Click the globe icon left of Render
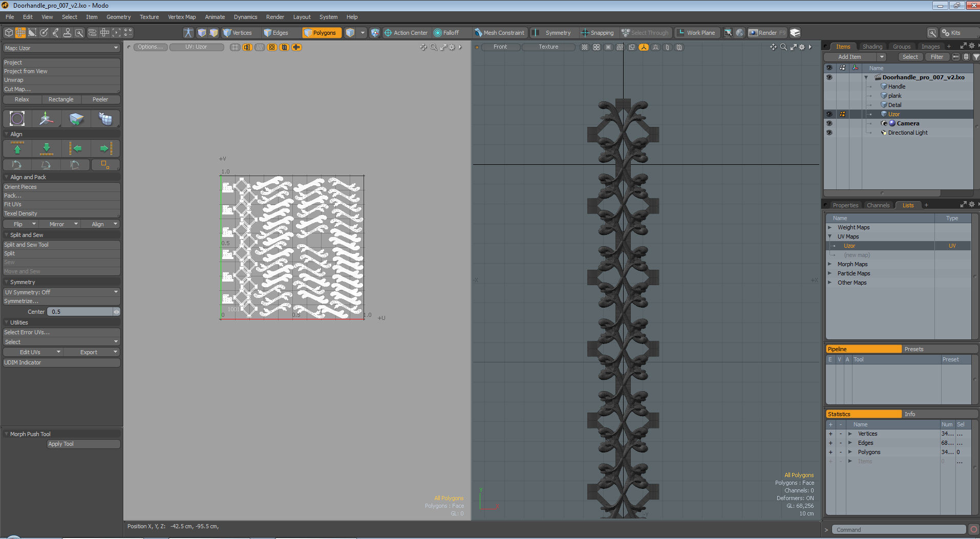The width and height of the screenshot is (980, 539). 740,33
